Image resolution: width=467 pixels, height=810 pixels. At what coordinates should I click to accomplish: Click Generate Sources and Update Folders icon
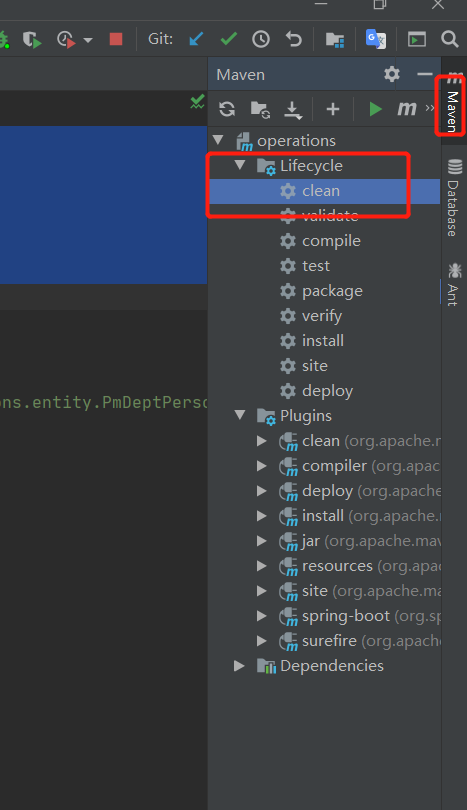(x=260, y=109)
